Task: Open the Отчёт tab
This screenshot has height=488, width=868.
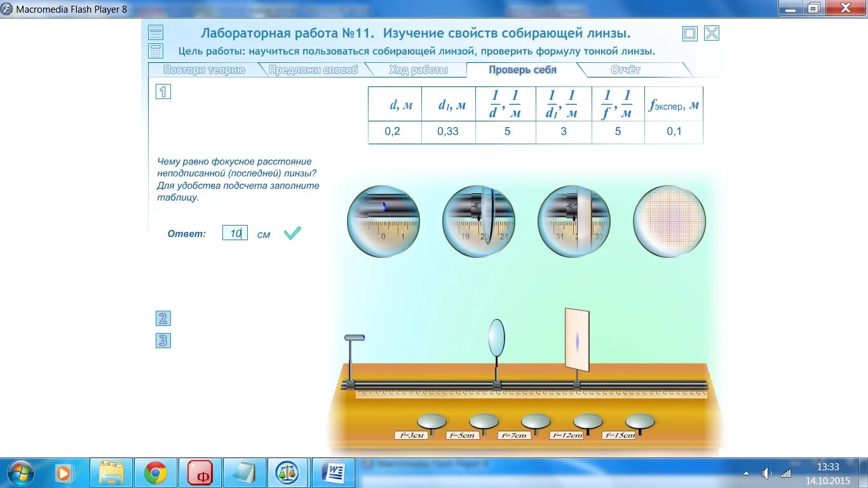Action: [625, 70]
